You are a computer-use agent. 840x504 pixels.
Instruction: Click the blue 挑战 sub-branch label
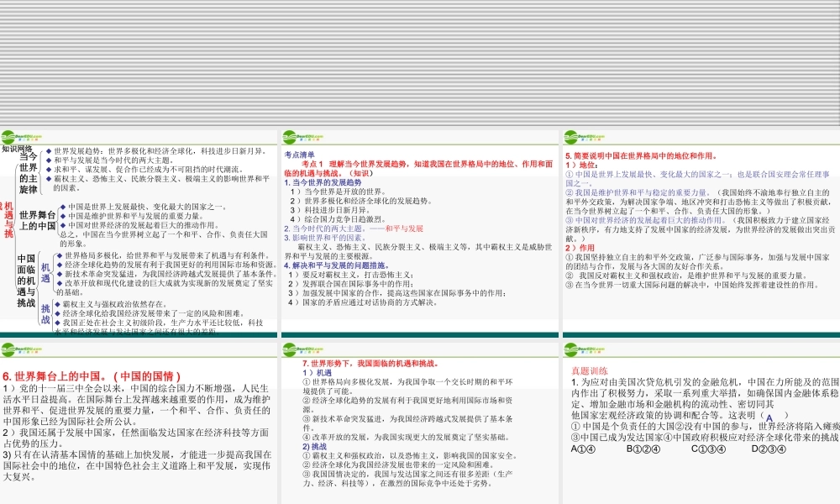45,314
